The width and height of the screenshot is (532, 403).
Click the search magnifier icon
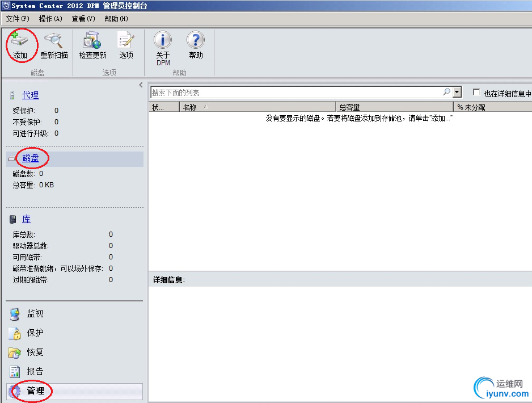tap(446, 91)
